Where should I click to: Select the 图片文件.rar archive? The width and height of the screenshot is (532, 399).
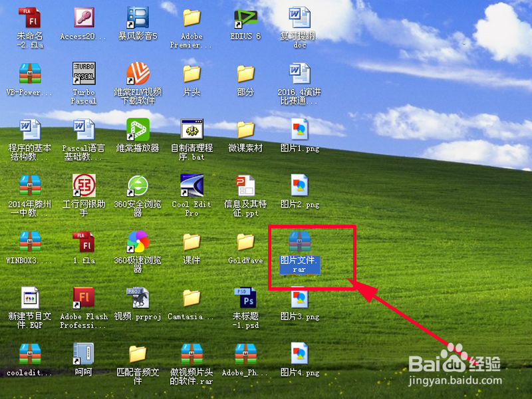point(300,241)
